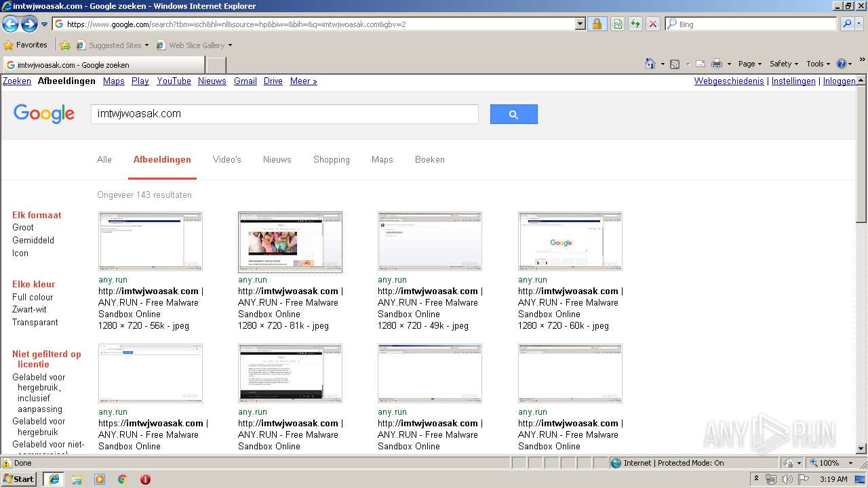Open the recent pages dropdown arrow
This screenshot has width=868, height=488.
(44, 24)
